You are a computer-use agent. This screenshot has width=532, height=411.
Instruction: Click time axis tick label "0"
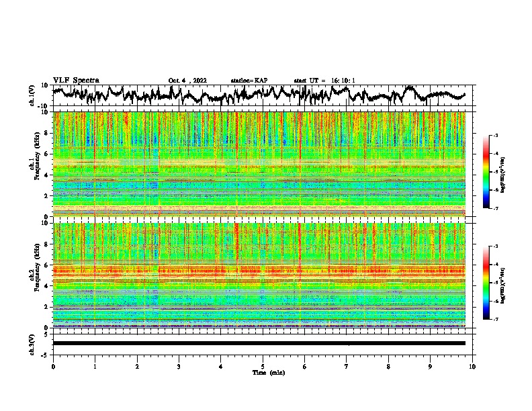tap(53, 367)
